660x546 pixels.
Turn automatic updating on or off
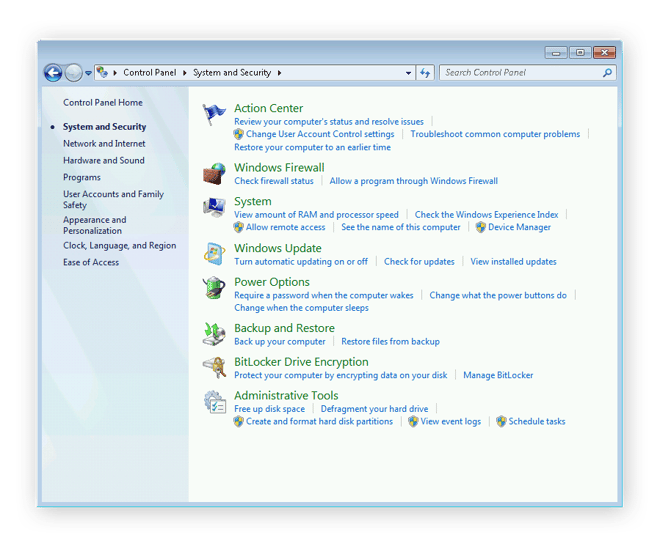pyautogui.click(x=301, y=262)
